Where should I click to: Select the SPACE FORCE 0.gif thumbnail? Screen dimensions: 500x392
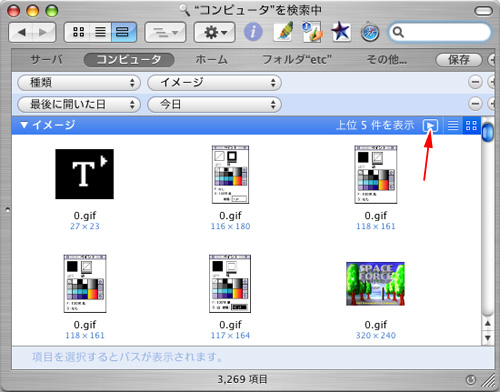(x=375, y=284)
